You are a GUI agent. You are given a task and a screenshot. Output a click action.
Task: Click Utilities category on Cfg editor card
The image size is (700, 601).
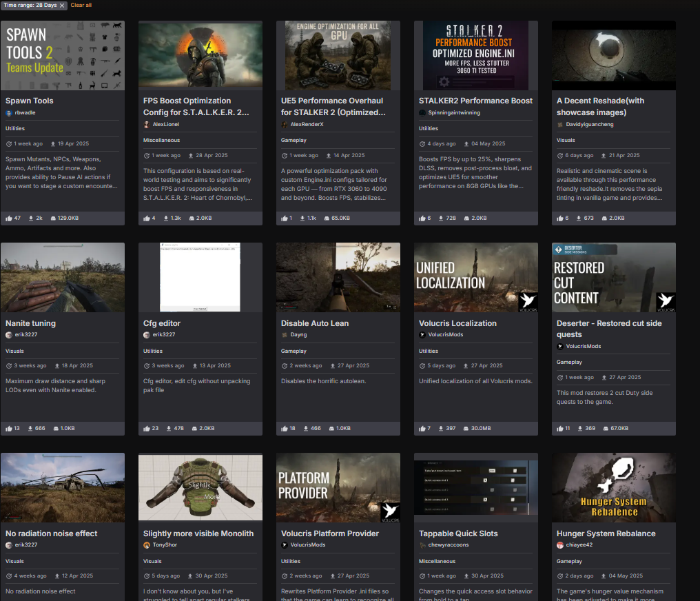[153, 351]
